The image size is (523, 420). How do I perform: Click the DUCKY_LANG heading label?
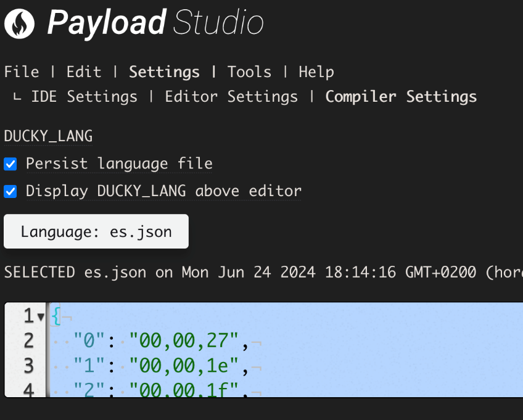point(48,136)
